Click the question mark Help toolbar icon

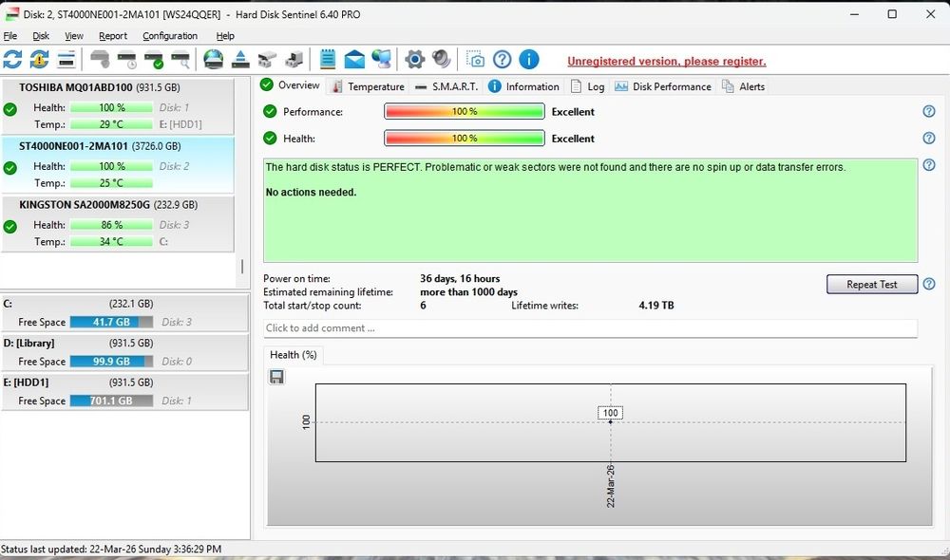pos(503,60)
